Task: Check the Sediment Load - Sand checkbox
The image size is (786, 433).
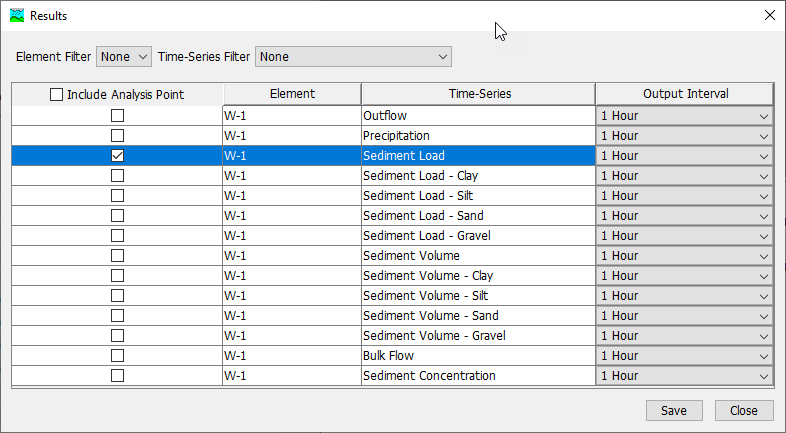Action: pyautogui.click(x=117, y=216)
